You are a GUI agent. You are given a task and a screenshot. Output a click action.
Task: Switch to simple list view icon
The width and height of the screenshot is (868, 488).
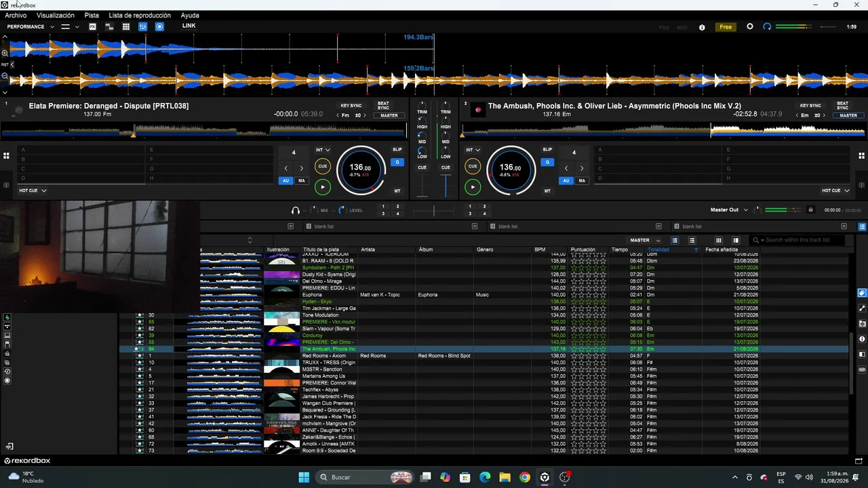point(692,240)
